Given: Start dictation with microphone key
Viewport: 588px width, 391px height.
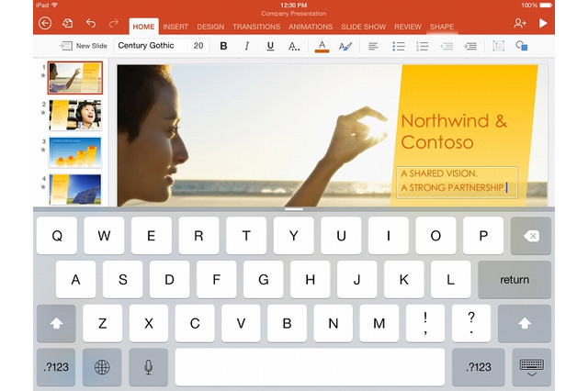Looking at the screenshot, I should point(149,367).
